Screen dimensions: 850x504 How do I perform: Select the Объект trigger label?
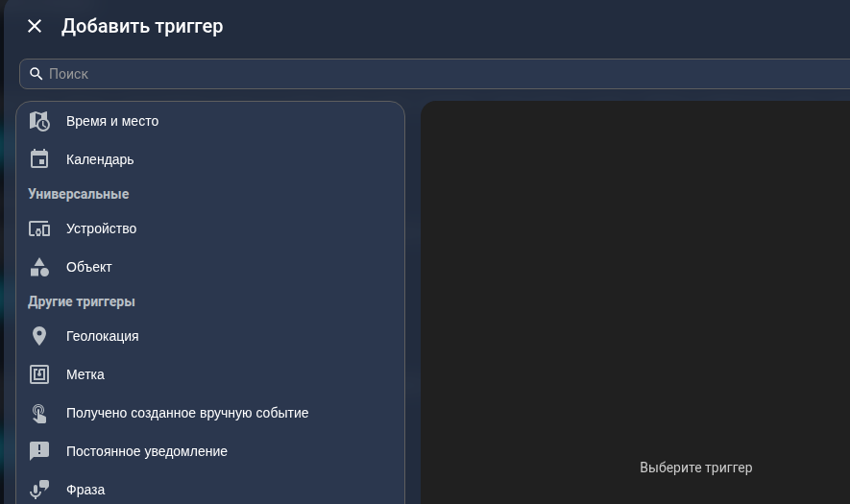pos(89,267)
